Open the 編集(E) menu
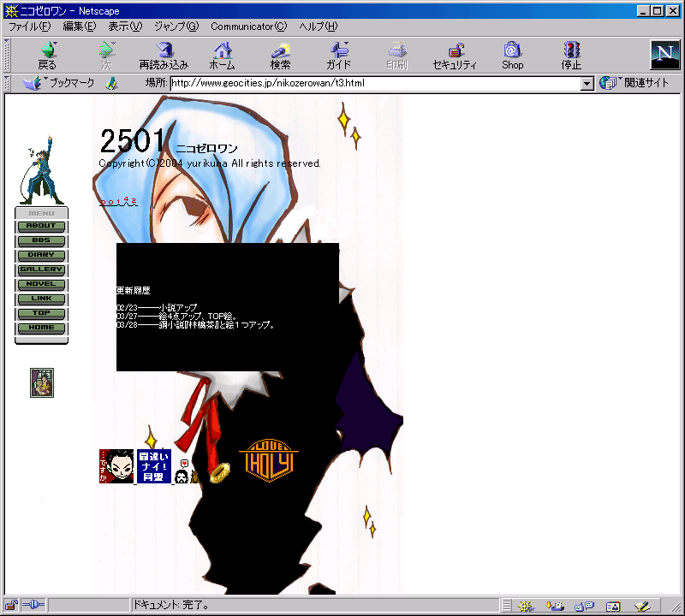Image resolution: width=685 pixels, height=616 pixels. point(80,27)
